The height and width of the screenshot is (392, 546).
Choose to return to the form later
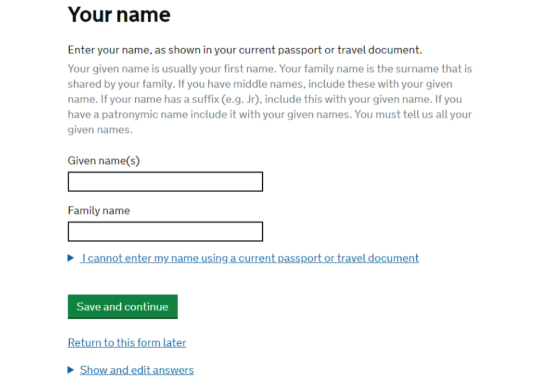127,343
